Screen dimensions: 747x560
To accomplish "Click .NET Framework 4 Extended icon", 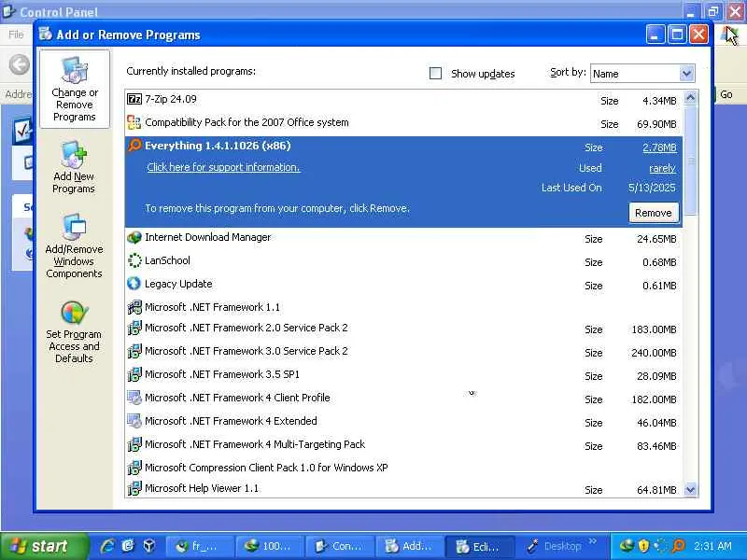I will coord(134,421).
